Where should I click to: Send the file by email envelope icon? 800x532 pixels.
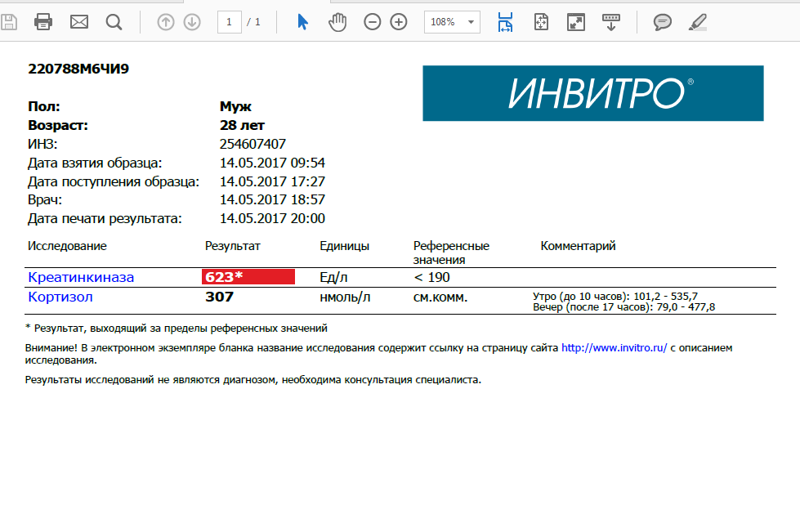coord(79,22)
